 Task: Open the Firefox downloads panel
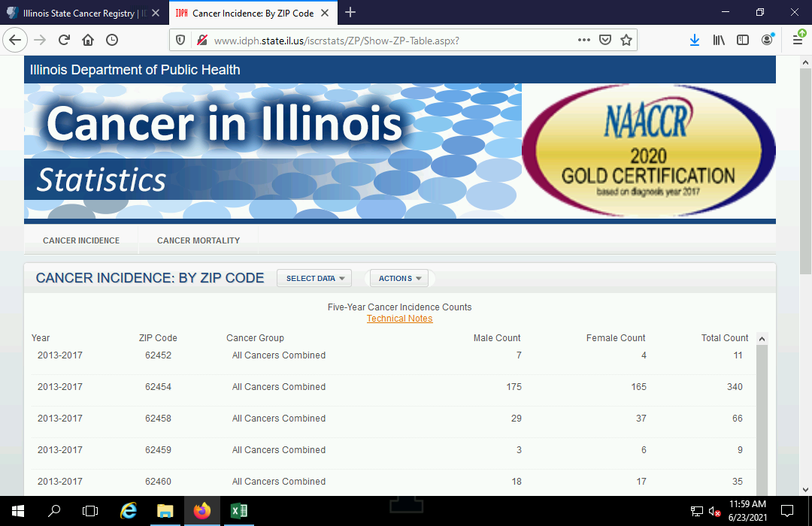(x=695, y=41)
